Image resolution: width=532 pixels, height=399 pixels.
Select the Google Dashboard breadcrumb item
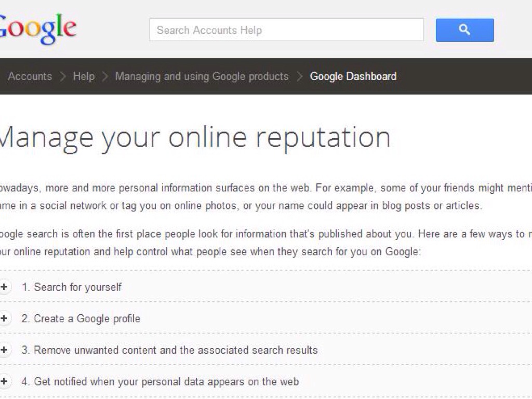point(353,76)
